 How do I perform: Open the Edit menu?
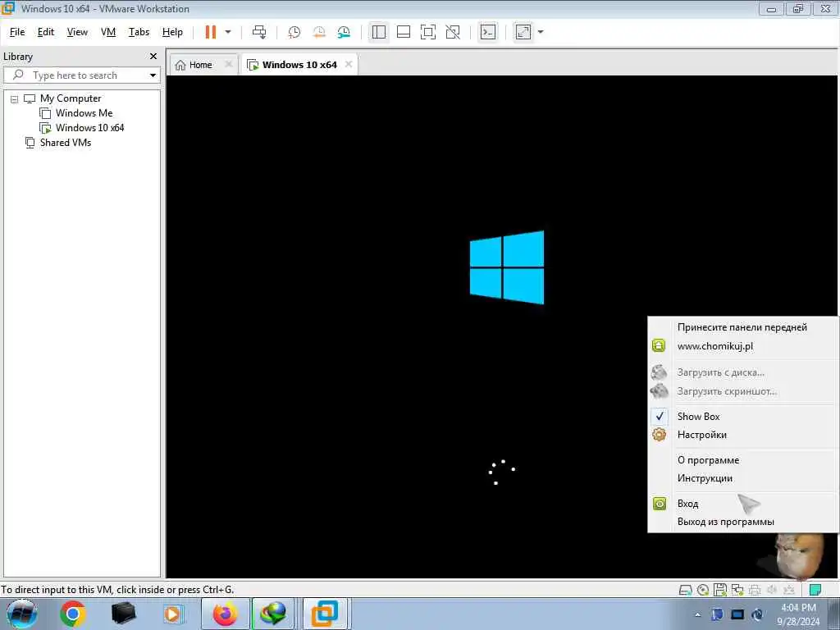[x=46, y=32]
